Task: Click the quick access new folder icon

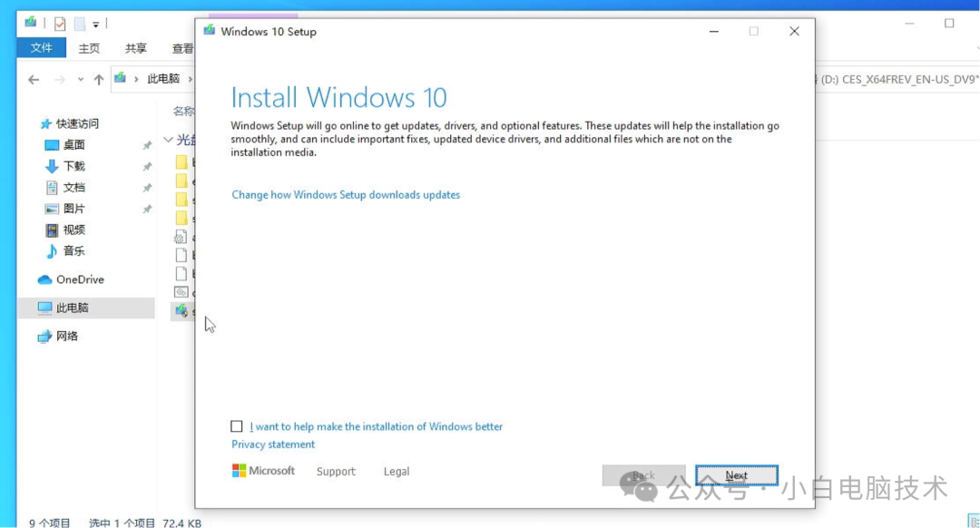Action: 80,24
